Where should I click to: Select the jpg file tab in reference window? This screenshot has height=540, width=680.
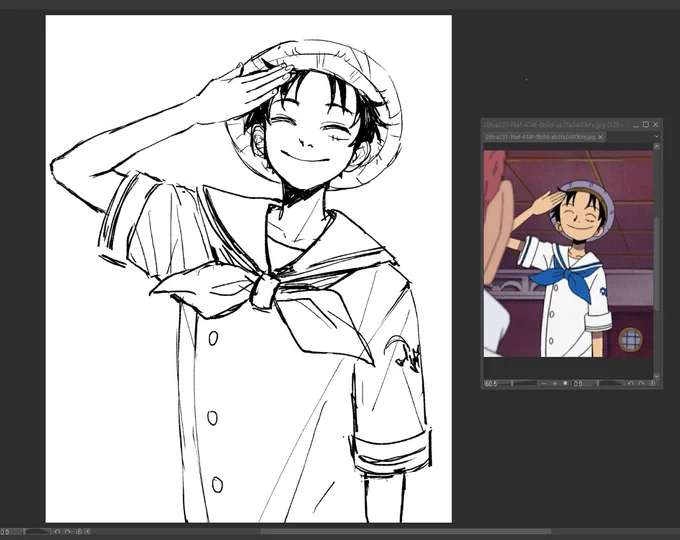coord(545,137)
